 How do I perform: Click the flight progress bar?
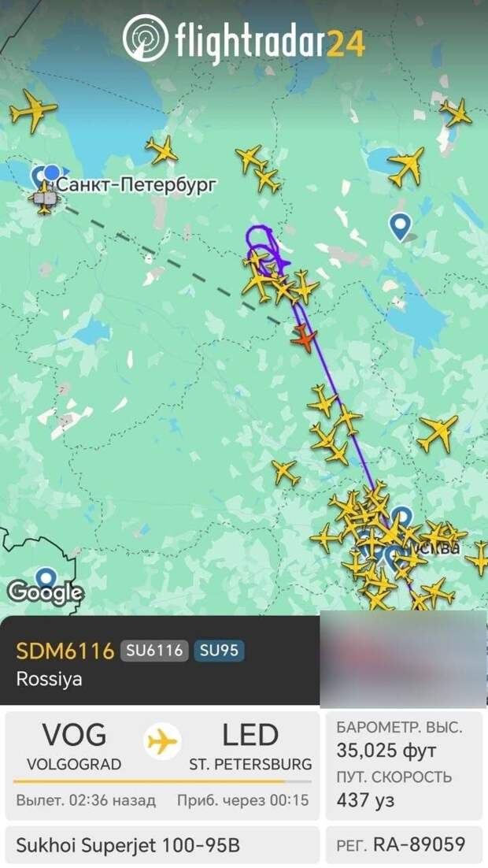[162, 781]
